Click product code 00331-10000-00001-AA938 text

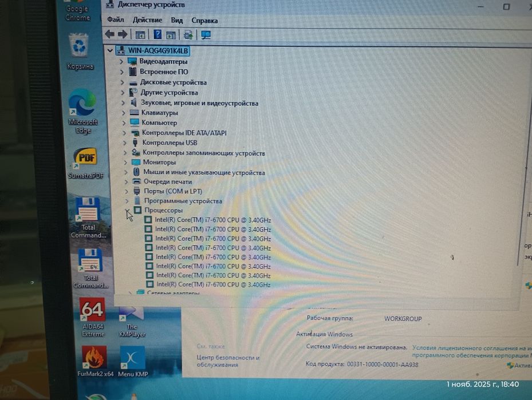pos(383,365)
